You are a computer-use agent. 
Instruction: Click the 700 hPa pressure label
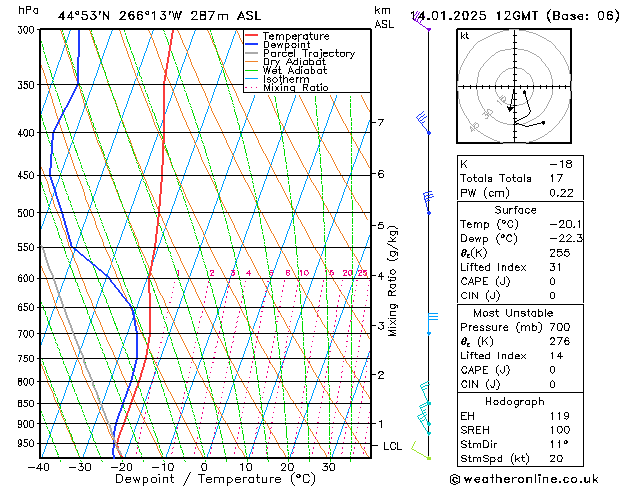(28, 334)
